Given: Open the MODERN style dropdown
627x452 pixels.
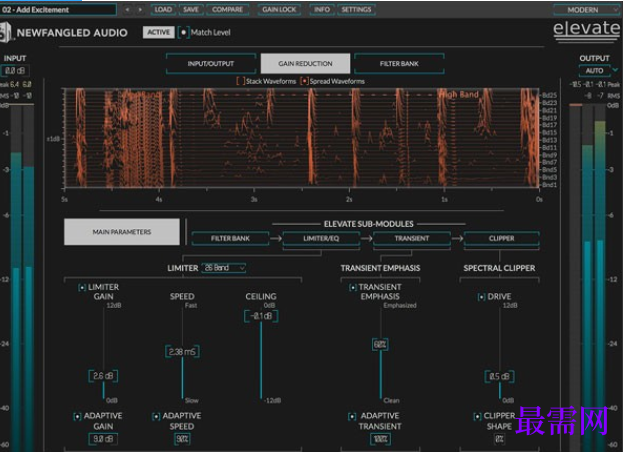Looking at the screenshot, I should coord(586,10).
